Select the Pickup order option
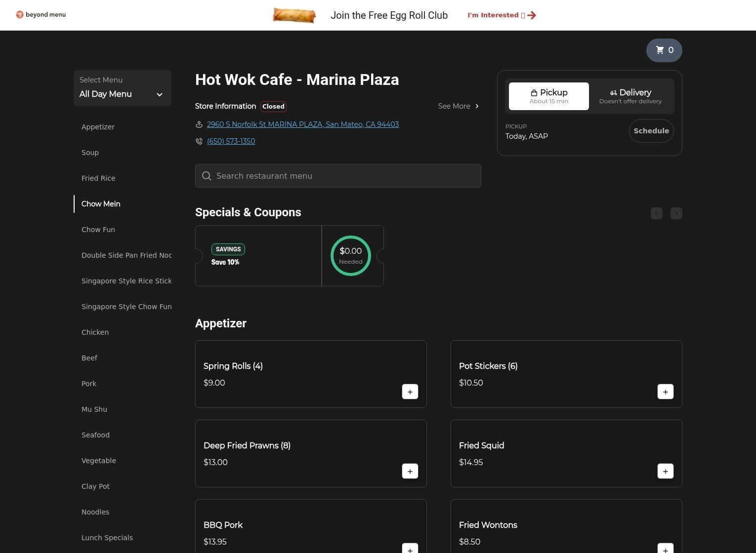Viewport: 756px width, 553px height. point(548,96)
